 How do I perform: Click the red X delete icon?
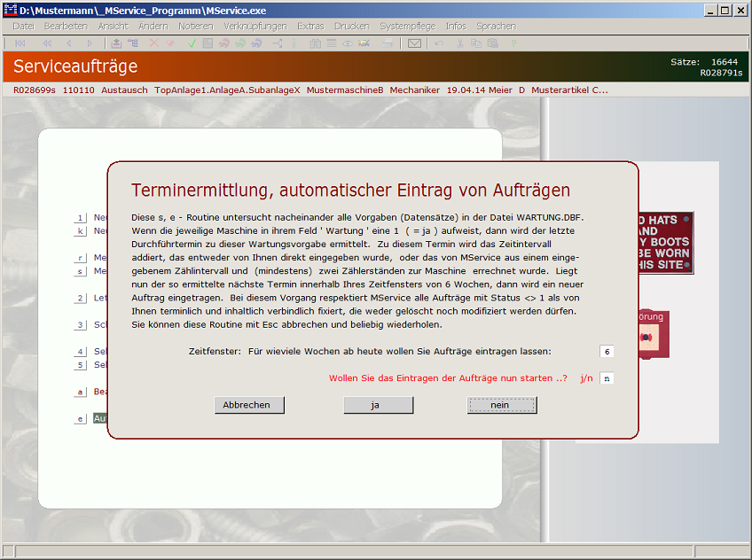coord(154,43)
